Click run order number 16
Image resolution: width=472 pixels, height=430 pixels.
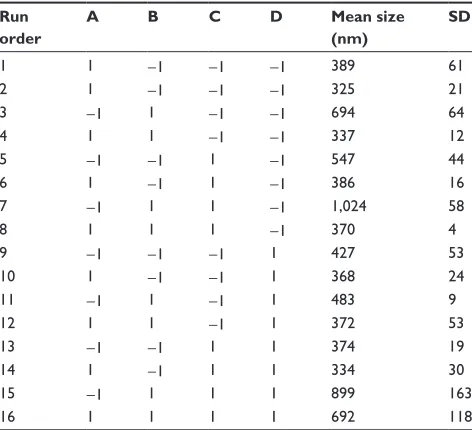[8, 417]
